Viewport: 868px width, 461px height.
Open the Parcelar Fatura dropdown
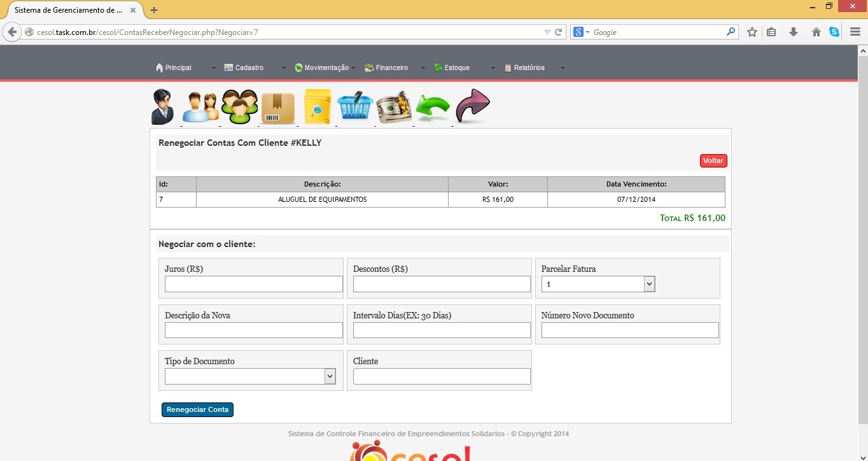[x=598, y=285]
